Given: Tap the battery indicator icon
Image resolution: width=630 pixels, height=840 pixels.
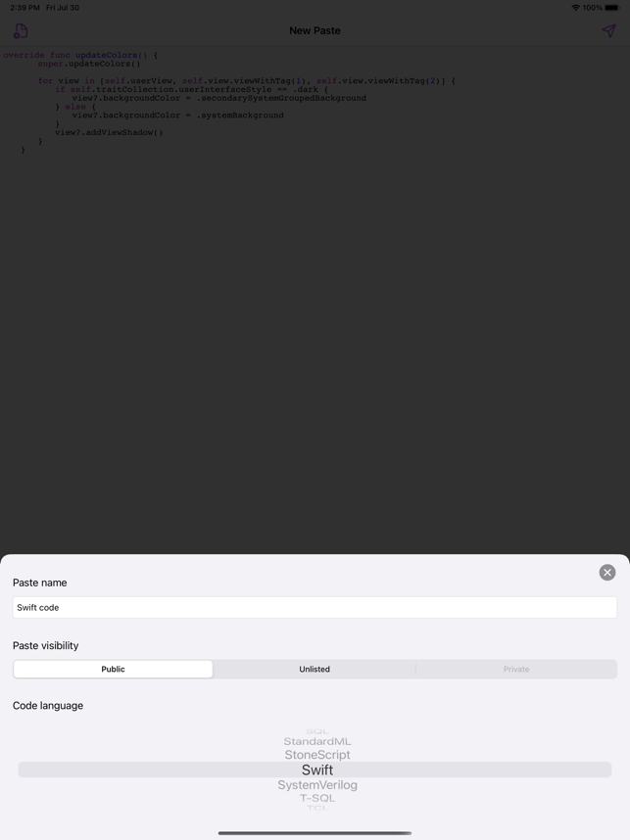Looking at the screenshot, I should 611,8.
